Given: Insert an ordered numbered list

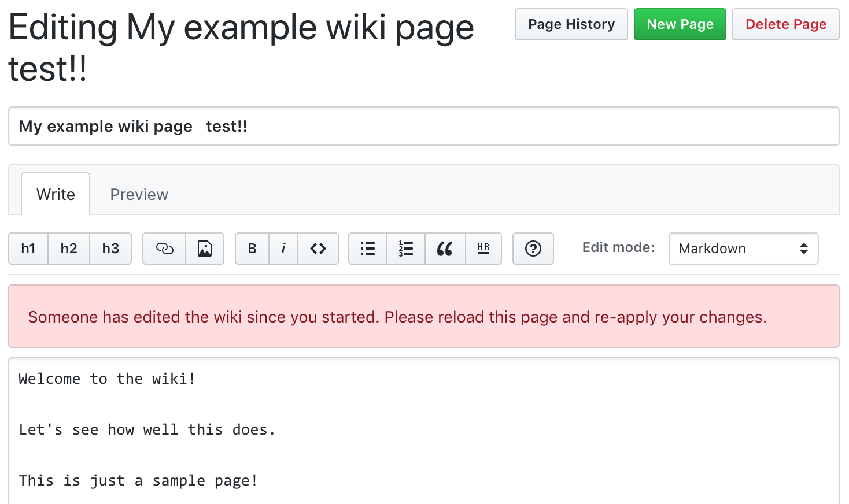Looking at the screenshot, I should coord(406,249).
